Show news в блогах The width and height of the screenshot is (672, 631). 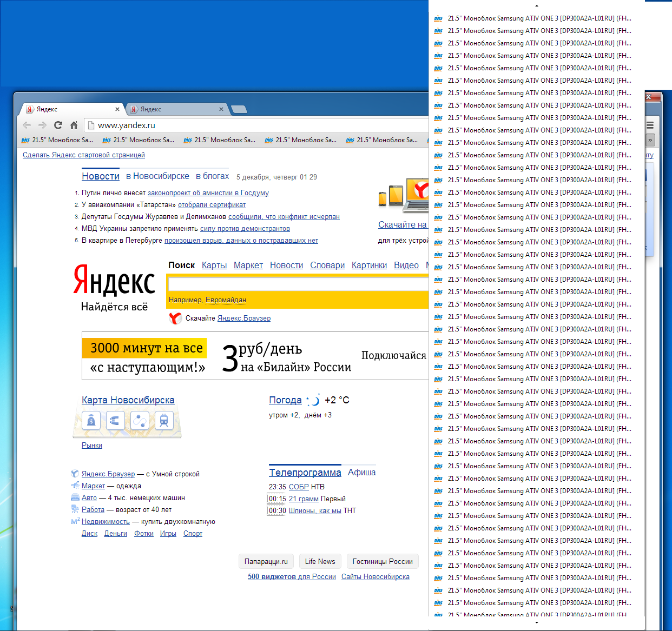212,176
